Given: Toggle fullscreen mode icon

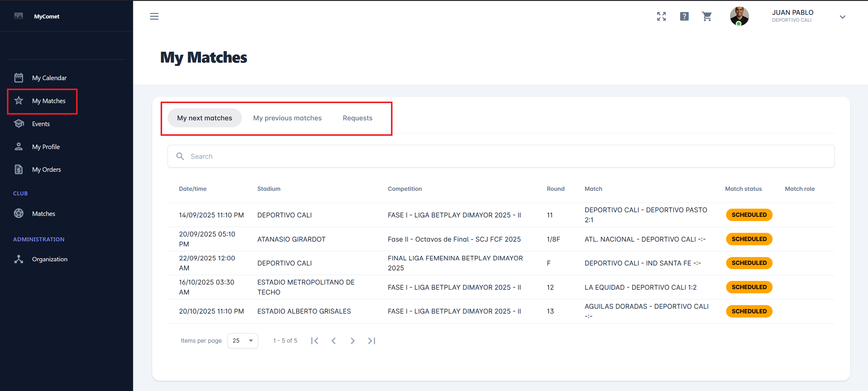Looking at the screenshot, I should [x=661, y=16].
